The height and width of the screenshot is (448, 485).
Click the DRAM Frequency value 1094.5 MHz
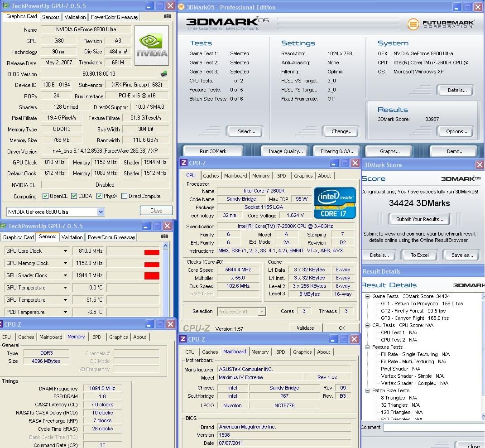(102, 388)
